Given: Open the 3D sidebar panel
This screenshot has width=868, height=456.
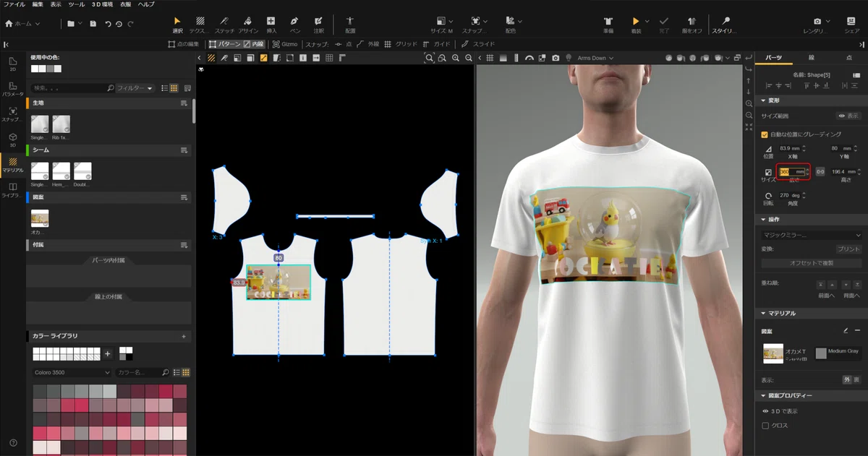Looking at the screenshot, I should coord(12,139).
